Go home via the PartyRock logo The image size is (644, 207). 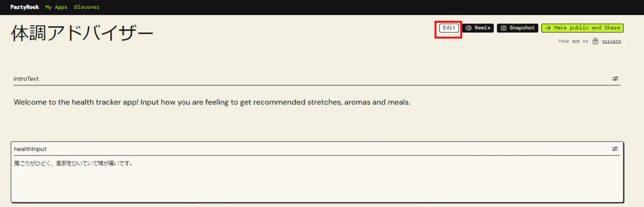24,7
